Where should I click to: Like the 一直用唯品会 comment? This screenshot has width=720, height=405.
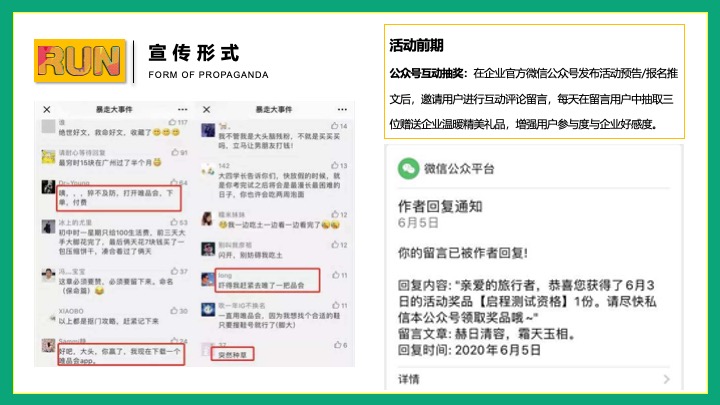coord(336,305)
